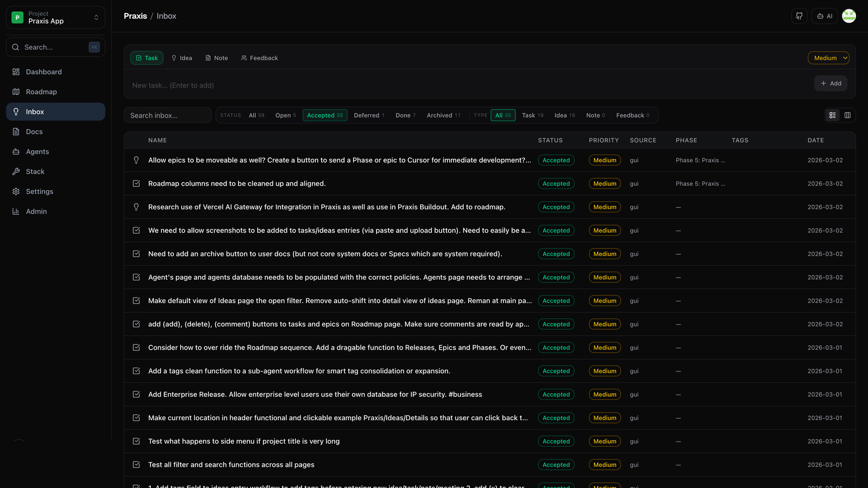Switch to column board view

click(x=847, y=115)
